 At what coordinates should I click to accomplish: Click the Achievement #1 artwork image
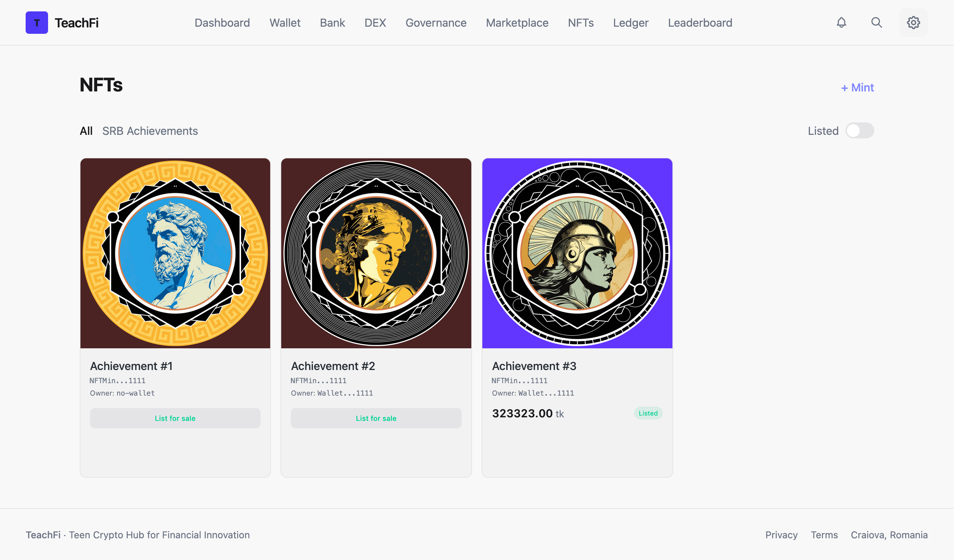click(175, 254)
